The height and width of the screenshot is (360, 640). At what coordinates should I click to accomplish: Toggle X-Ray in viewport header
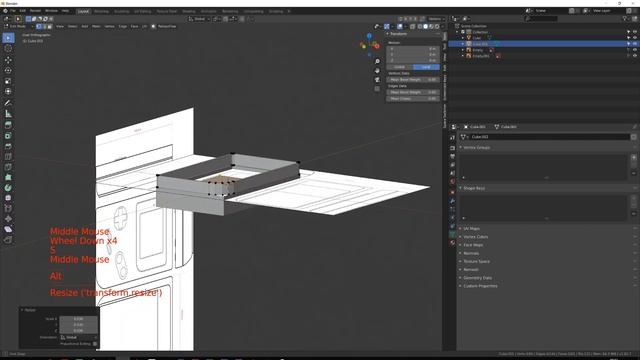pos(413,27)
